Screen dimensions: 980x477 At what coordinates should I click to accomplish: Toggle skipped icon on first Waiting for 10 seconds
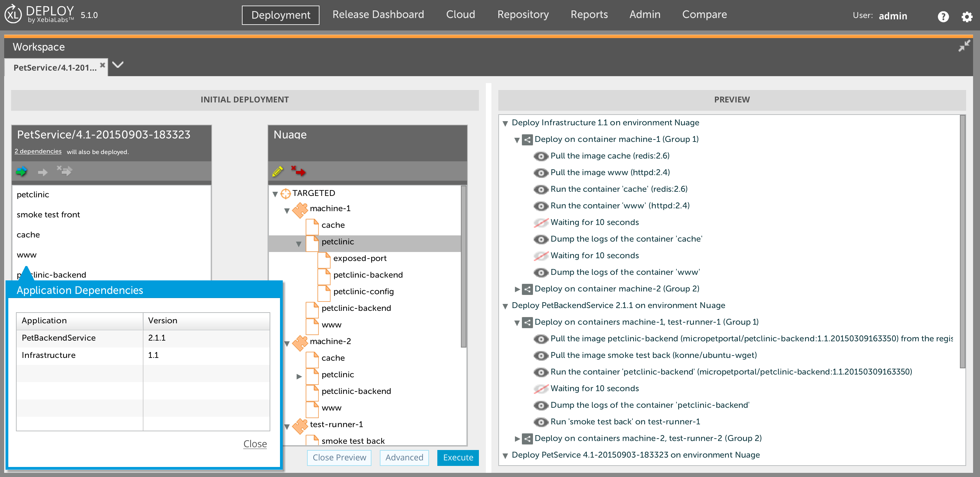(541, 223)
